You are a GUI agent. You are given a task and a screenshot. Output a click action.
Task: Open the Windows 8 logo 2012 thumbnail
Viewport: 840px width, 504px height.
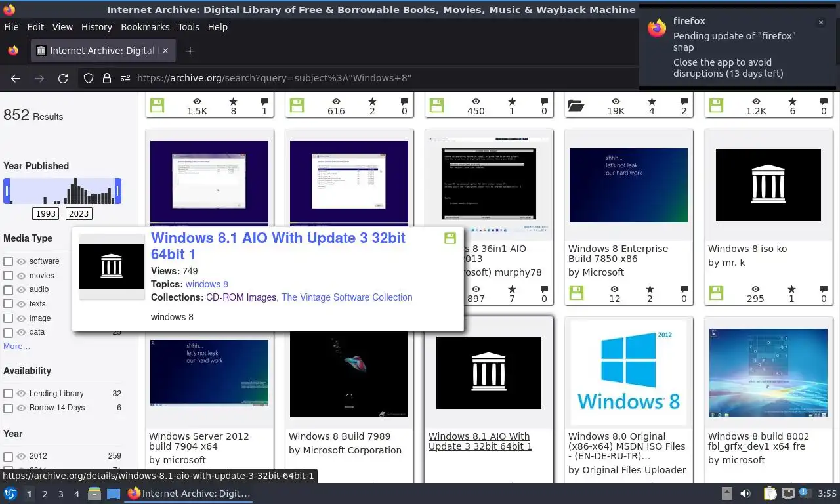tap(629, 373)
